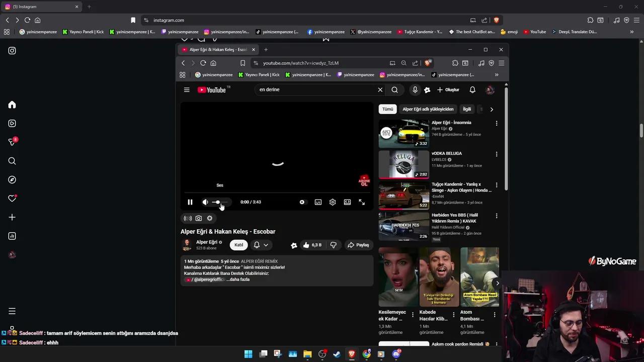Click the video progress bar

pos(277,193)
